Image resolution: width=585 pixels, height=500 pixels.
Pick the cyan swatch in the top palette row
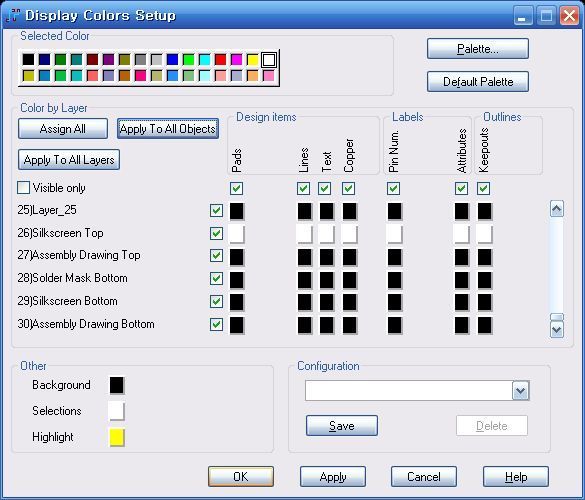(204, 59)
